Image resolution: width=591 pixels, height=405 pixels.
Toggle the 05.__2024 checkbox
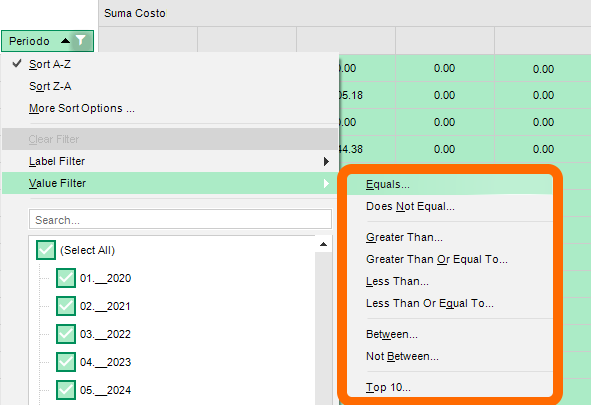66,390
